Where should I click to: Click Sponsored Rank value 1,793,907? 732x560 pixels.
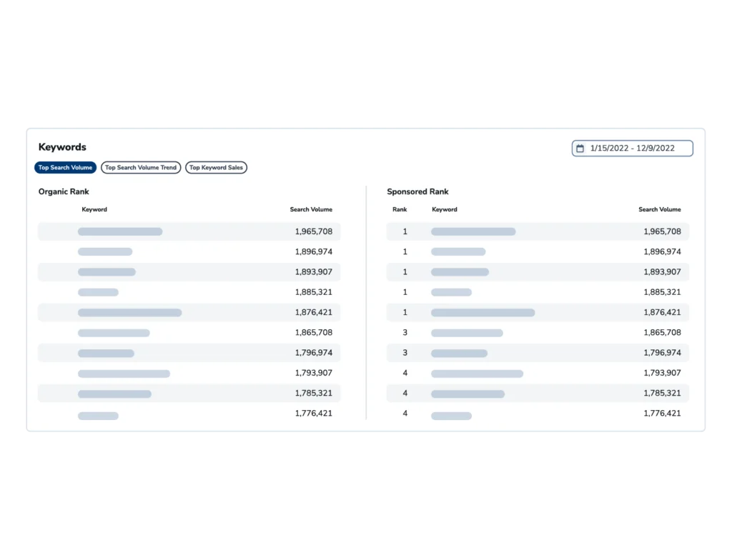[662, 373]
